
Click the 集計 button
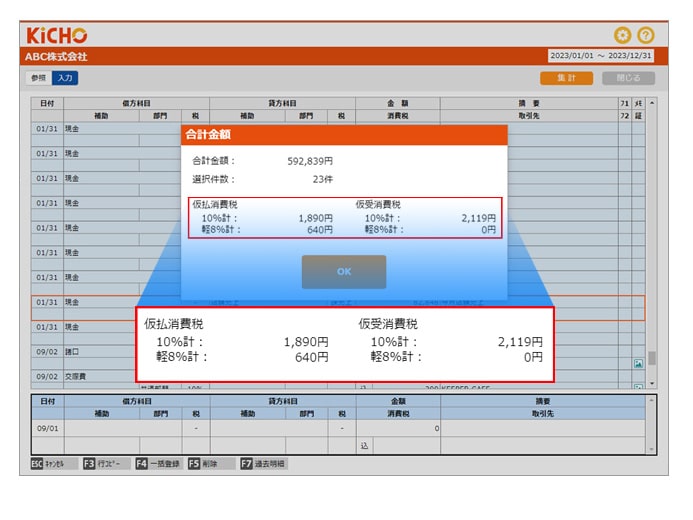(x=566, y=78)
